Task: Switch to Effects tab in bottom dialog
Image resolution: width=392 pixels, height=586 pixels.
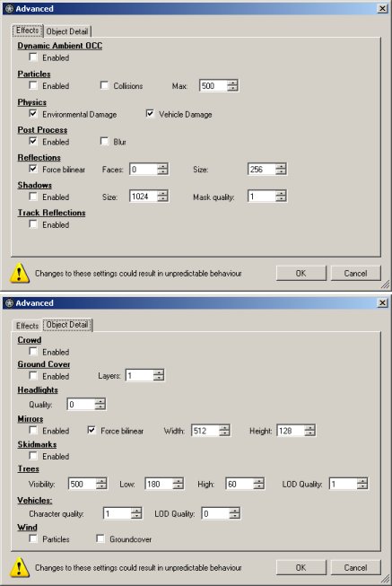Action: pyautogui.click(x=27, y=326)
